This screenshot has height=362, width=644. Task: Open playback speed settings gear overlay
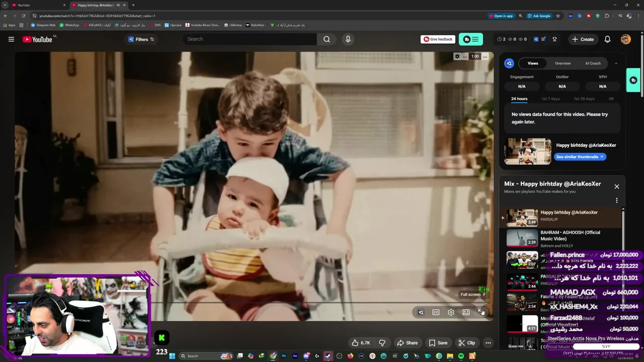(457, 56)
